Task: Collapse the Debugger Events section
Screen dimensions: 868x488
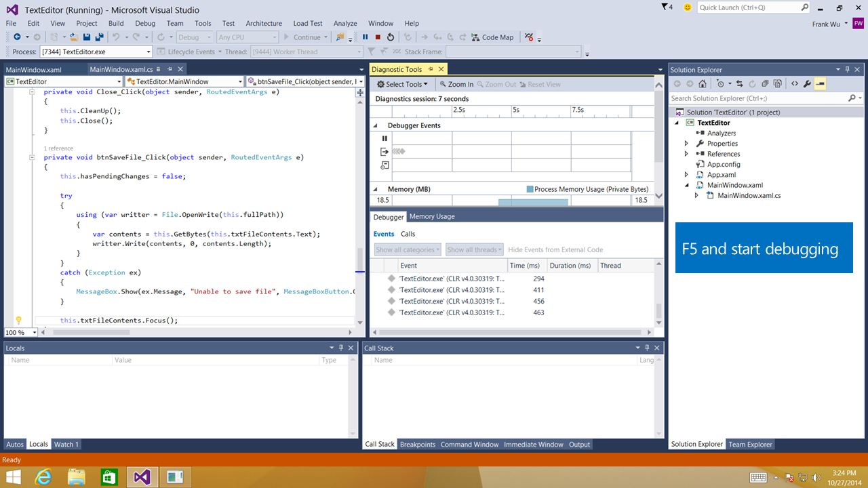Action: coord(375,126)
